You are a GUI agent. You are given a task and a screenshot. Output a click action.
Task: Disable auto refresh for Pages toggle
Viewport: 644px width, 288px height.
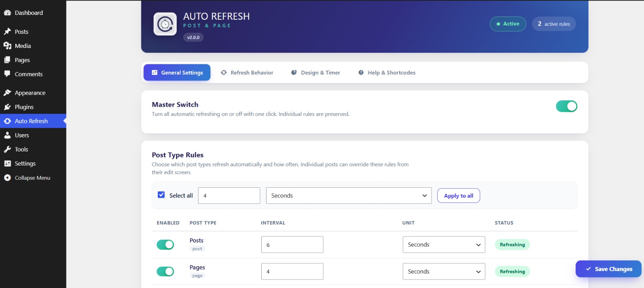pyautogui.click(x=165, y=271)
